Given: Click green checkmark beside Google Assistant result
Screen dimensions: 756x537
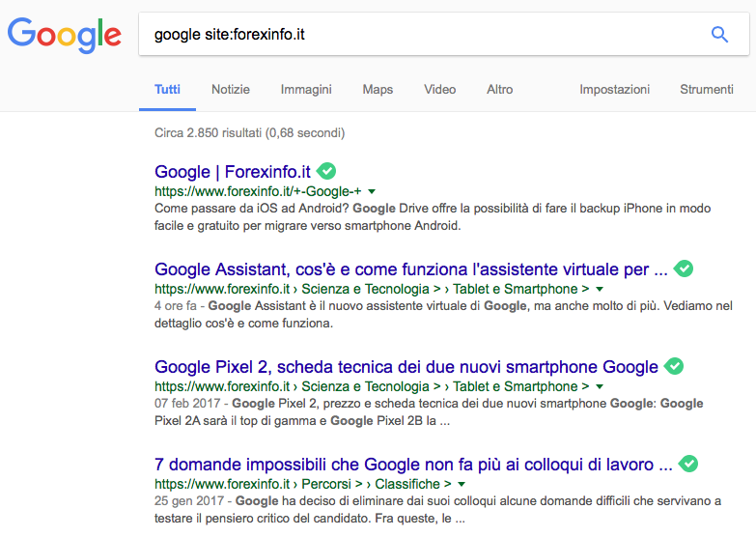Looking at the screenshot, I should pyautogui.click(x=685, y=268).
